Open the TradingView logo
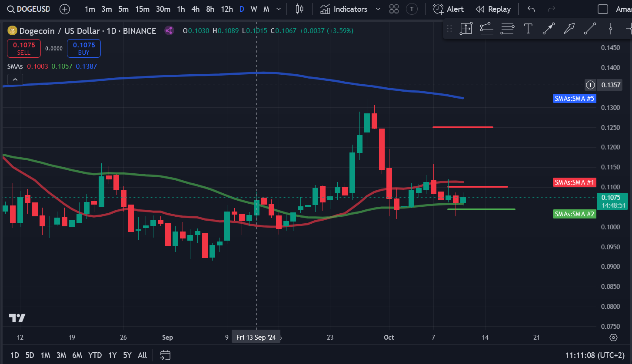The height and width of the screenshot is (364, 632). click(x=17, y=318)
